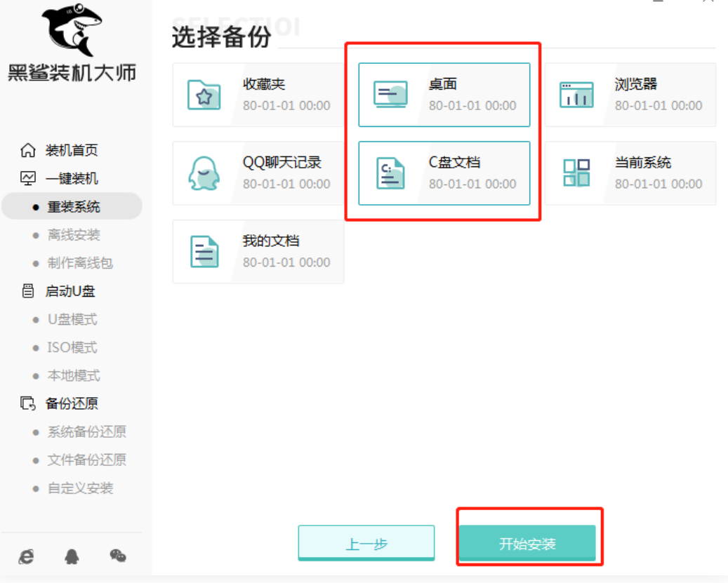Select 收藏夹 backup option label
728x583 pixels.
(264, 85)
